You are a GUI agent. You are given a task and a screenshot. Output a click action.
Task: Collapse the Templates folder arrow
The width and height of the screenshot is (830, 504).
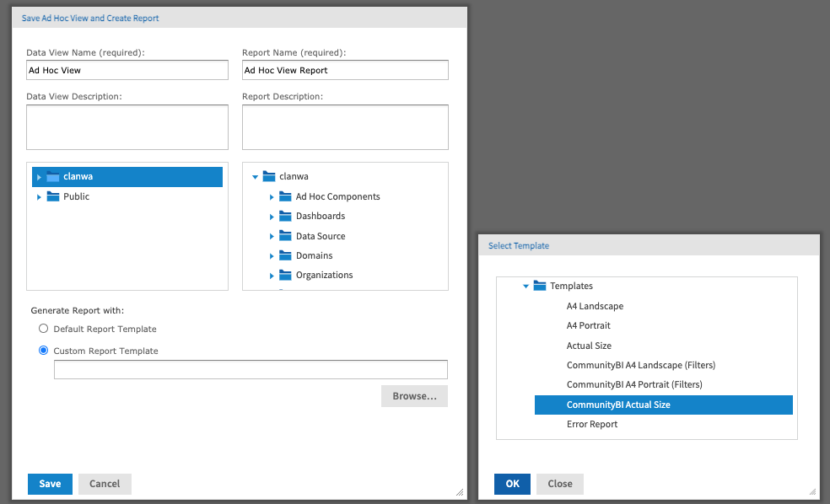click(x=525, y=286)
